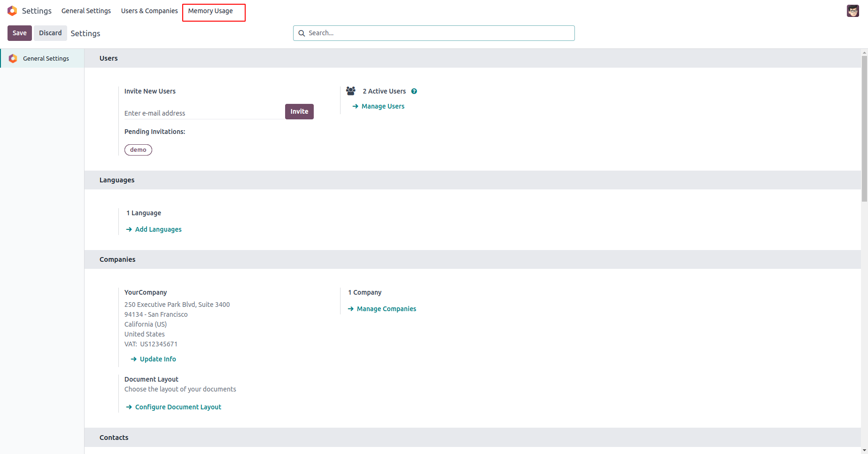Discard the settings changes
The width and height of the screenshot is (868, 454).
pos(50,33)
